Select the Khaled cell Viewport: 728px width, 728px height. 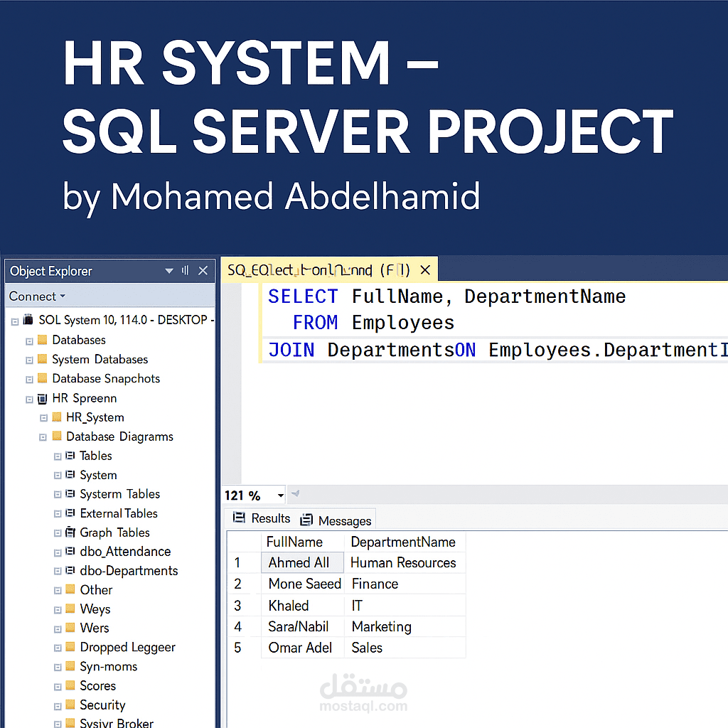point(303,606)
